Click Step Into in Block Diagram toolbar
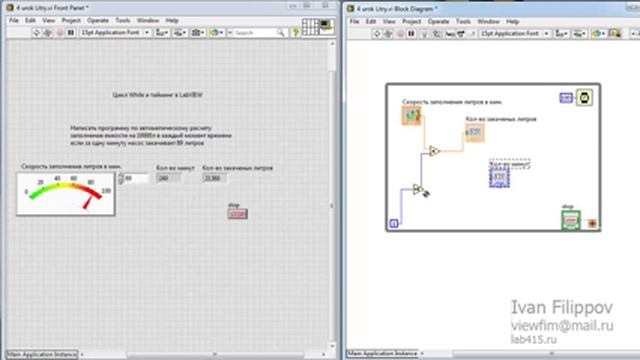640x360 pixels. (450, 34)
